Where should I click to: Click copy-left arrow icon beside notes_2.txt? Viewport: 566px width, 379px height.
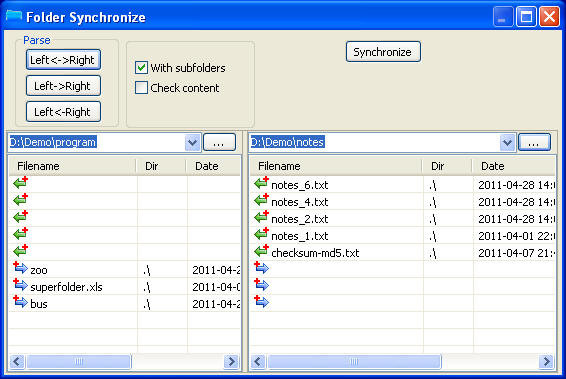(x=261, y=217)
